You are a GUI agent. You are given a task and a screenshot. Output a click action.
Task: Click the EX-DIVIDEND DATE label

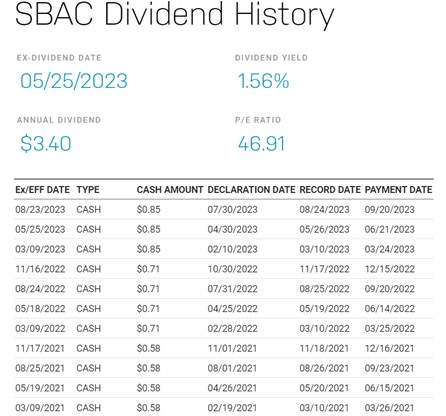coord(59,58)
